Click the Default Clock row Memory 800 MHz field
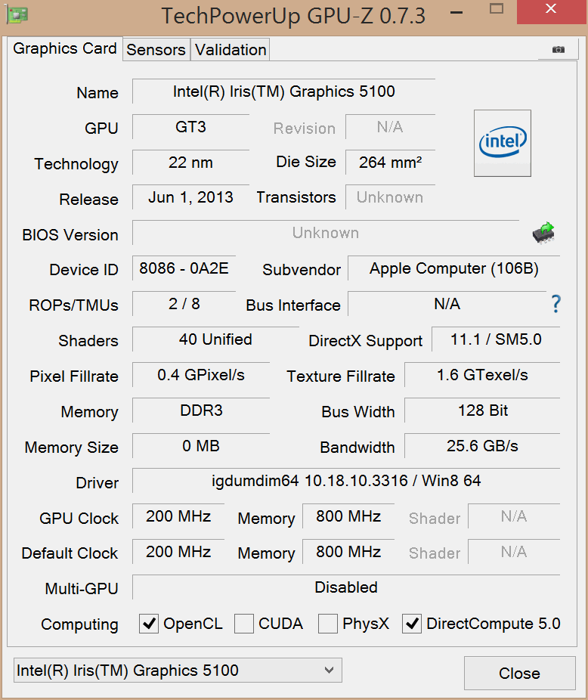 [348, 552]
